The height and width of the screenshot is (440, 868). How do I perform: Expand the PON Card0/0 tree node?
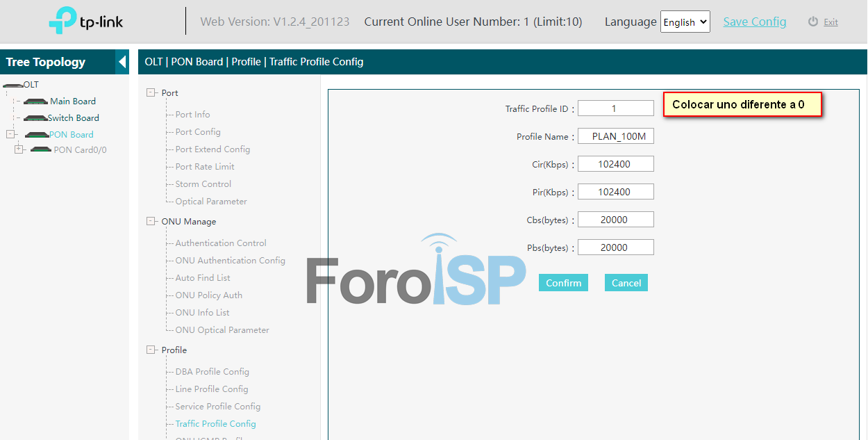(x=19, y=149)
